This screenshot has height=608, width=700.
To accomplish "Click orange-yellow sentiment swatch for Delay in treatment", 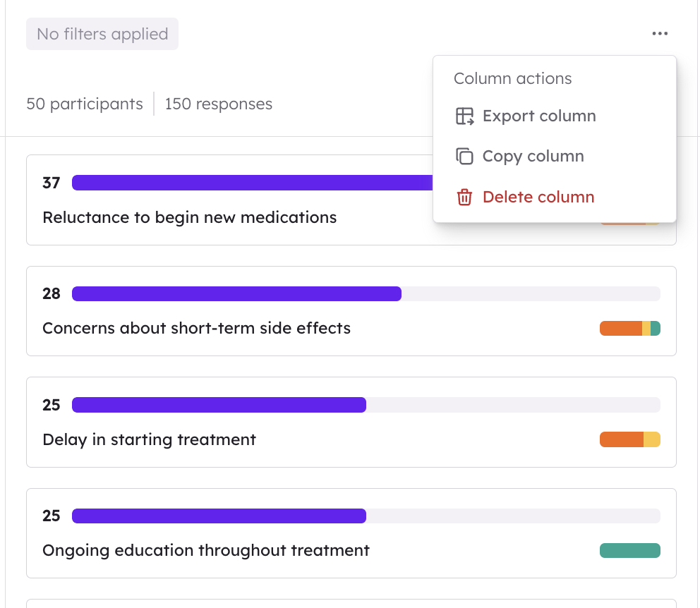I will tap(629, 439).
